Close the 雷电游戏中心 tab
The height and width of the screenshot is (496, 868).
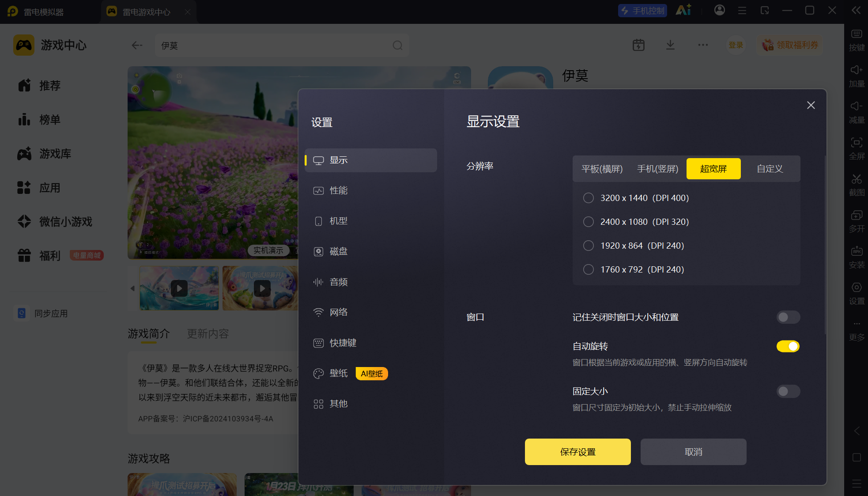pos(188,12)
